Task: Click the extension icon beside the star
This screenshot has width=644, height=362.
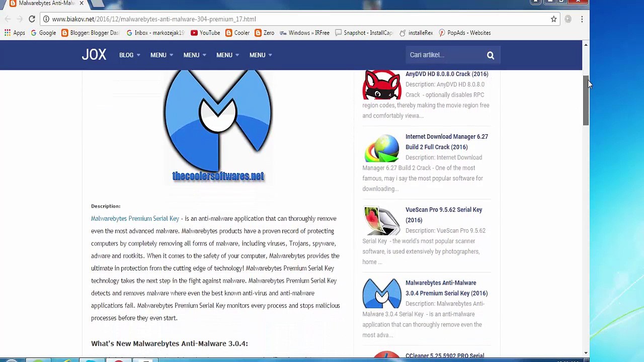Action: (x=568, y=19)
